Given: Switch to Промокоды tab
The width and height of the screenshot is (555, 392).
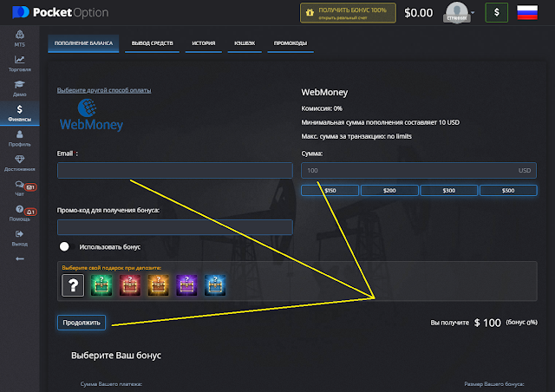Looking at the screenshot, I should click(x=291, y=43).
